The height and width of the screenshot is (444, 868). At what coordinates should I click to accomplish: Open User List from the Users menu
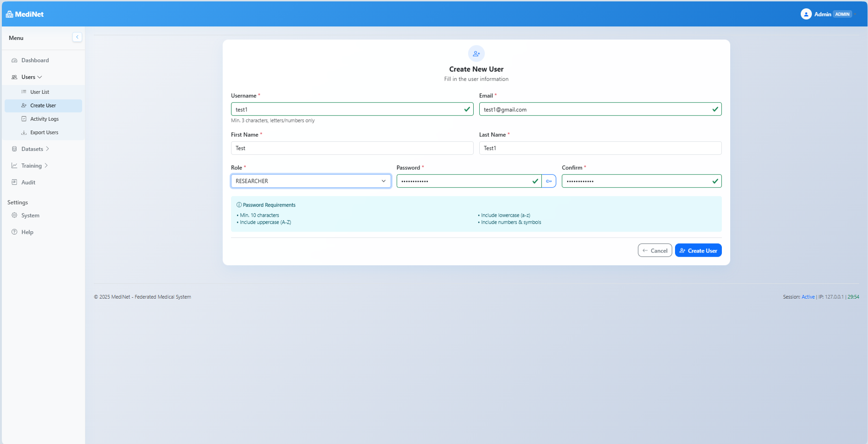click(39, 91)
